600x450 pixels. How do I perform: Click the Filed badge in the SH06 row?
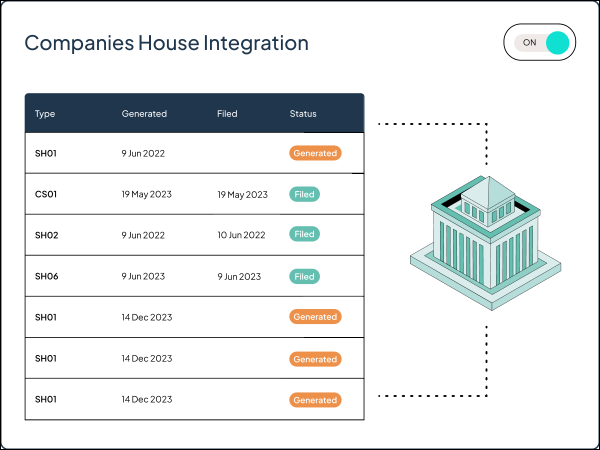click(x=305, y=276)
